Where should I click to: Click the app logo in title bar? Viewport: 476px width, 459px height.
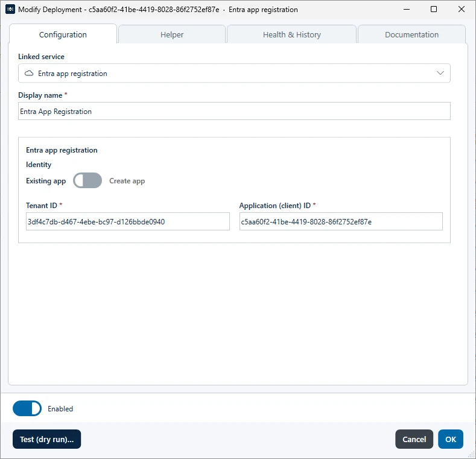click(x=10, y=10)
